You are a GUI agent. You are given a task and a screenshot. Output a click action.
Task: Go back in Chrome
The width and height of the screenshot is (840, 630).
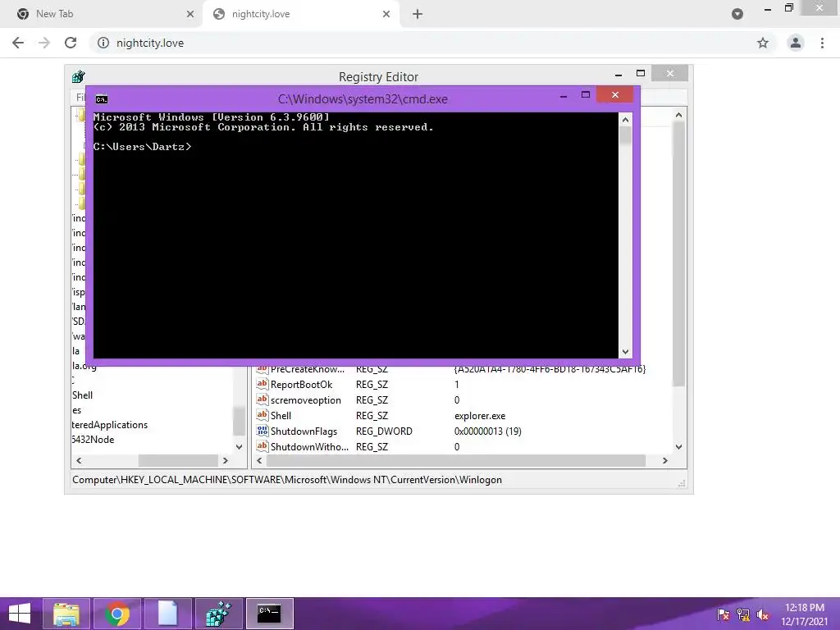pyautogui.click(x=18, y=43)
